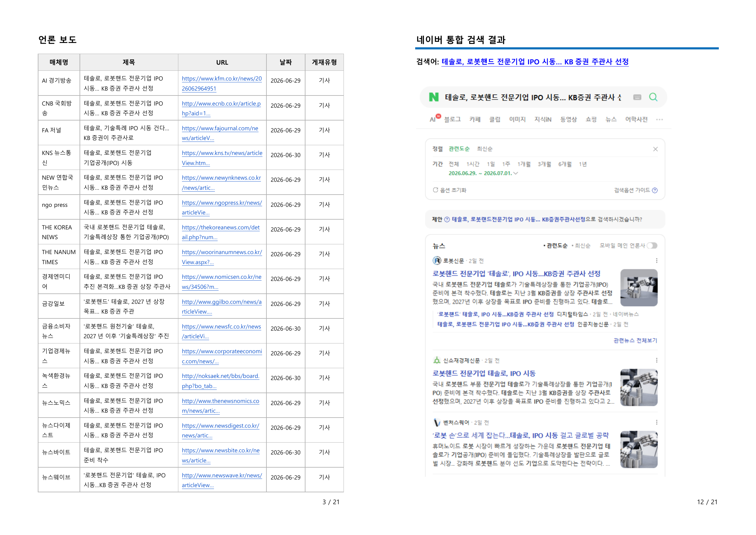Switch to the 지식iN tab
This screenshot has width=756, height=535.
pyautogui.click(x=543, y=120)
